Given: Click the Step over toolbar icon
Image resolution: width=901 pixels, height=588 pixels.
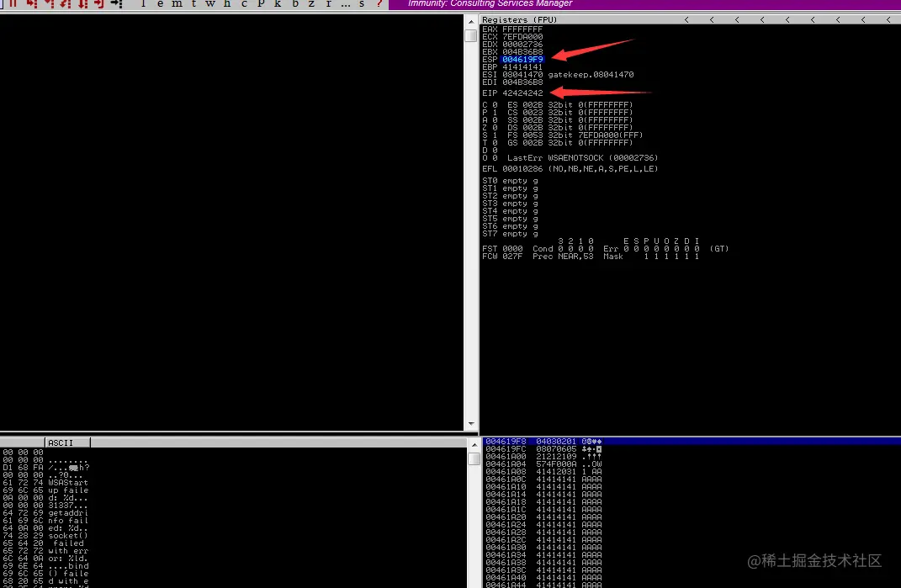Looking at the screenshot, I should pyautogui.click(x=49, y=3).
